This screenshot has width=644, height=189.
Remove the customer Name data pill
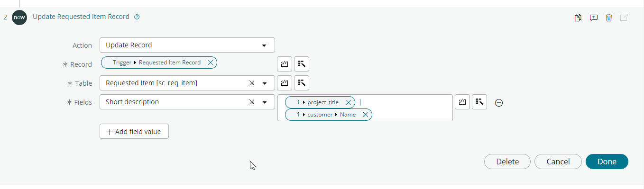coord(366,115)
